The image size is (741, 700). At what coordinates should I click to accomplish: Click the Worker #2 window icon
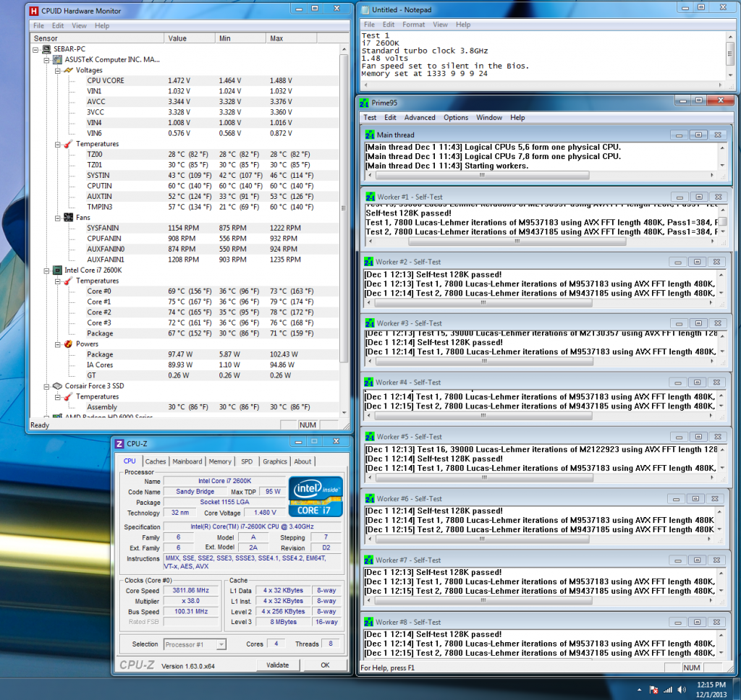(368, 262)
